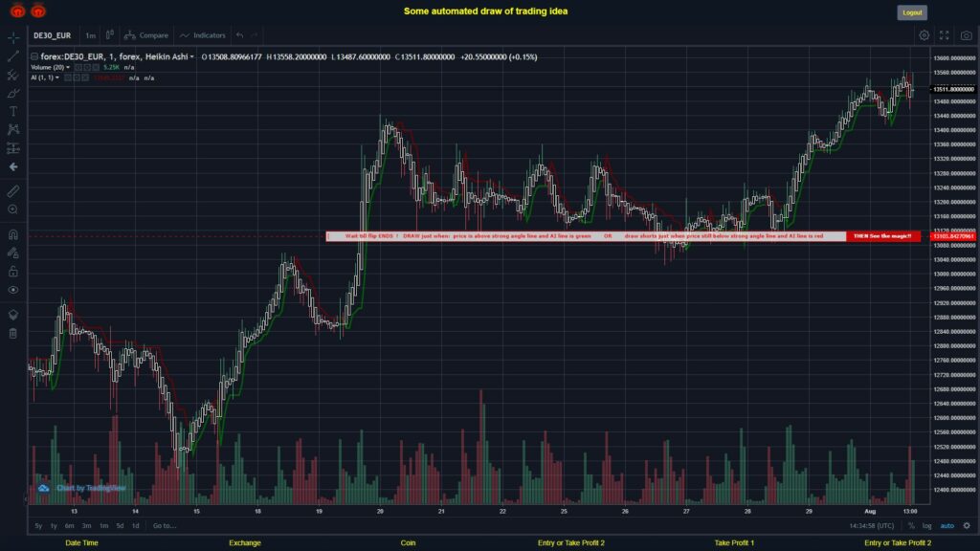Click the Compare scale icon

pyautogui.click(x=129, y=35)
